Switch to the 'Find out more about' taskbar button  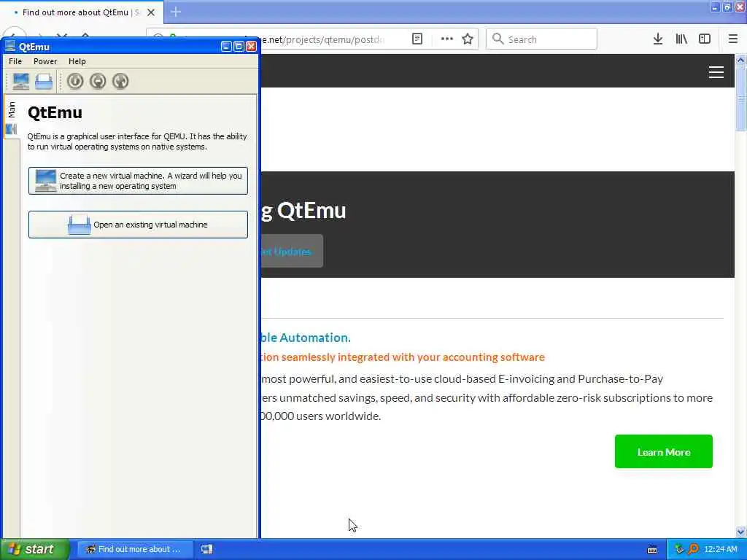coord(135,550)
